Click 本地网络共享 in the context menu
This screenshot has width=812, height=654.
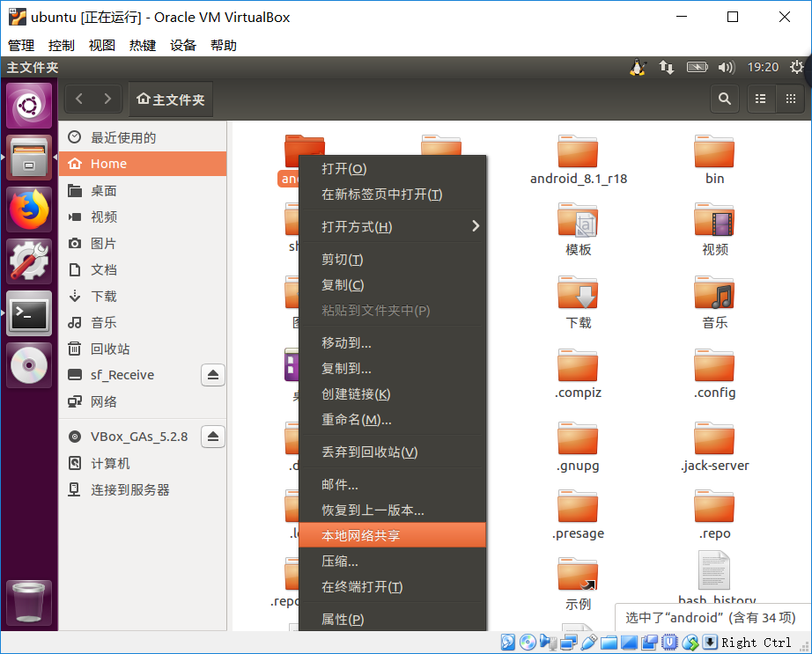point(393,535)
